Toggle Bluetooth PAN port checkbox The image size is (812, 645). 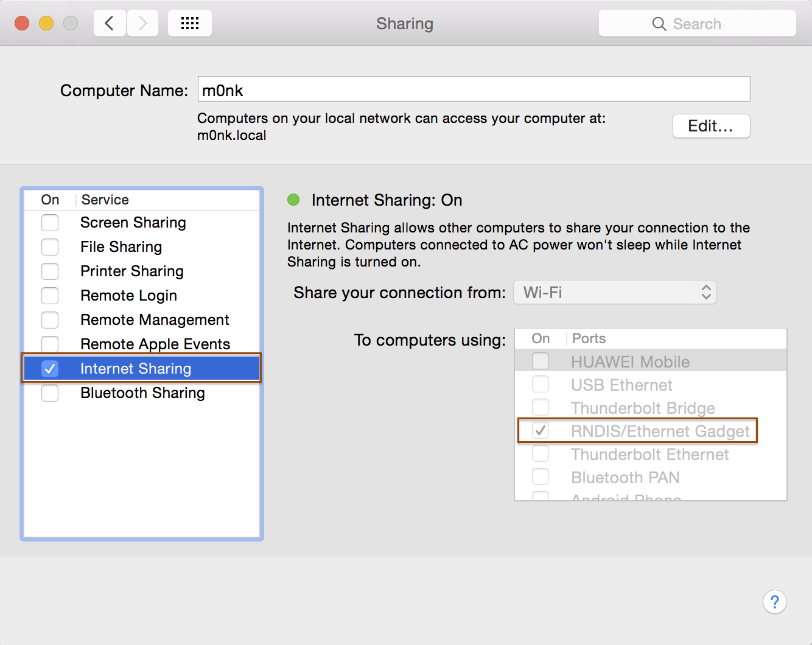click(x=541, y=477)
